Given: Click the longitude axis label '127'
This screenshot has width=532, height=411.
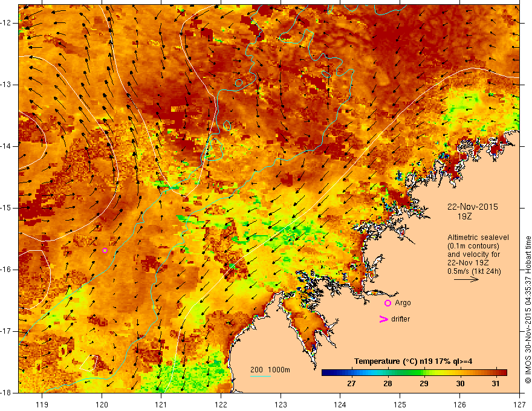Looking at the screenshot, I should tap(519, 404).
